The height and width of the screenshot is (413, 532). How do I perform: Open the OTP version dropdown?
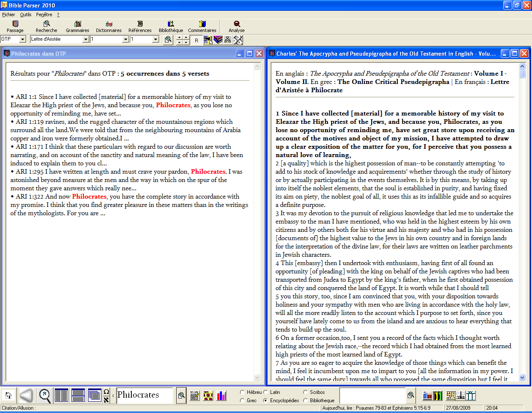[22, 39]
